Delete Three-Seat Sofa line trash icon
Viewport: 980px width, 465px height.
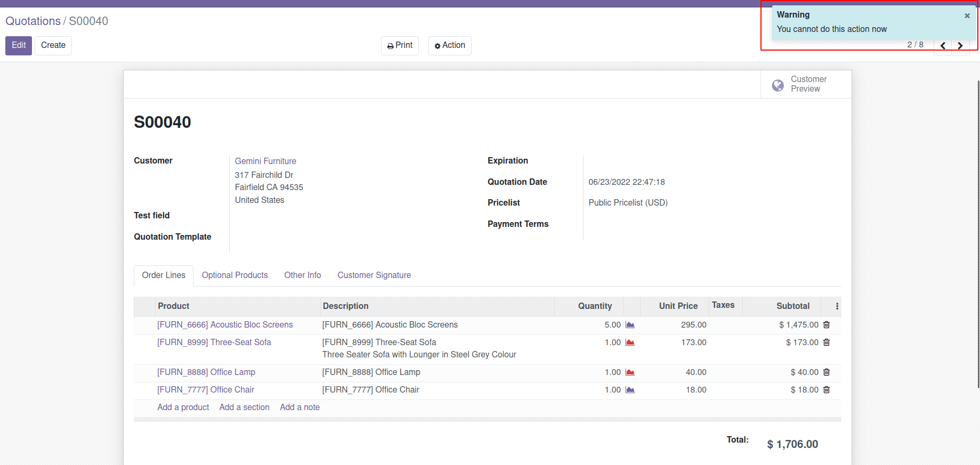[x=827, y=342]
